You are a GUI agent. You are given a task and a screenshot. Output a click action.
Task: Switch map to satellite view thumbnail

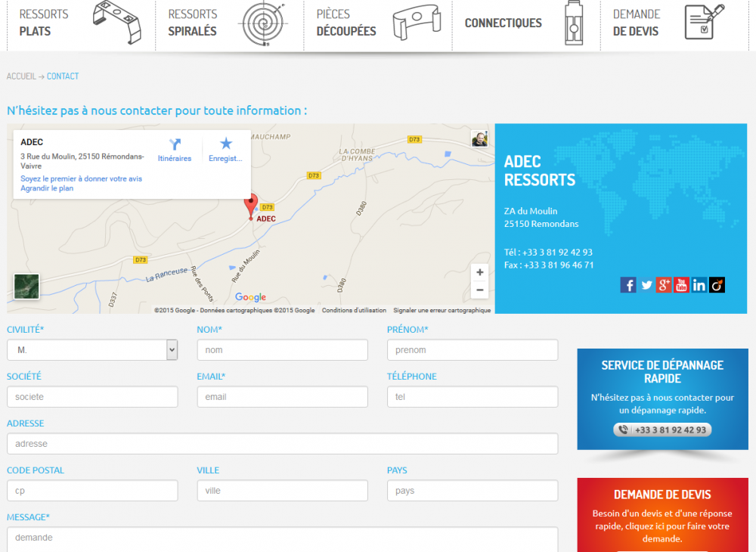(26, 287)
